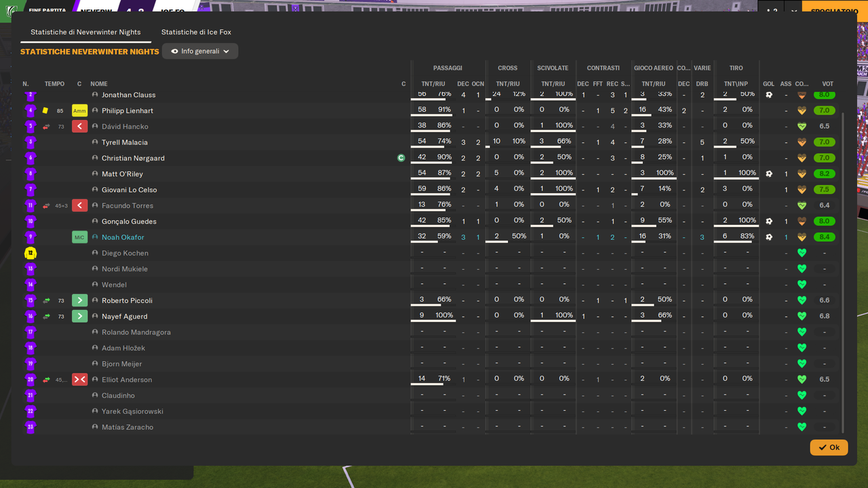868x488 pixels.
Task: Click the condition heart icon for Wendel
Action: click(802, 285)
